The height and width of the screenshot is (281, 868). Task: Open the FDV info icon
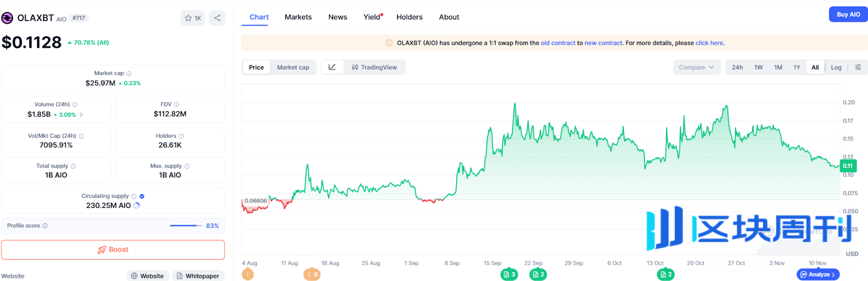(176, 104)
